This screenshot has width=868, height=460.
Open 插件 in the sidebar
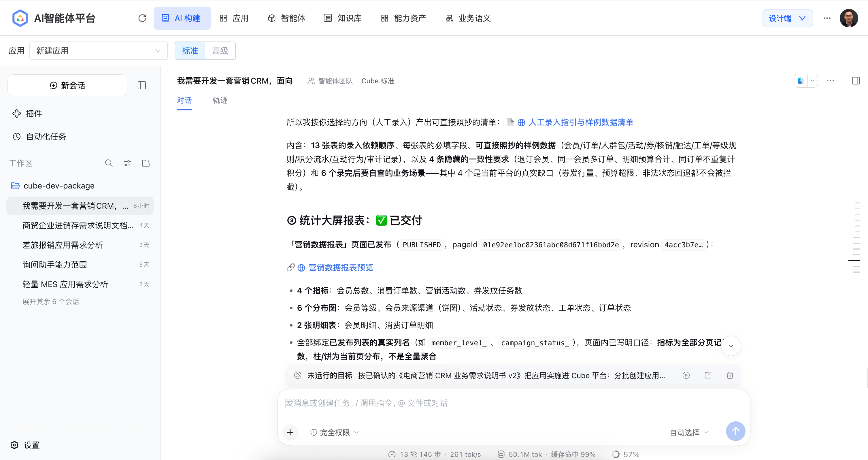[x=27, y=114]
